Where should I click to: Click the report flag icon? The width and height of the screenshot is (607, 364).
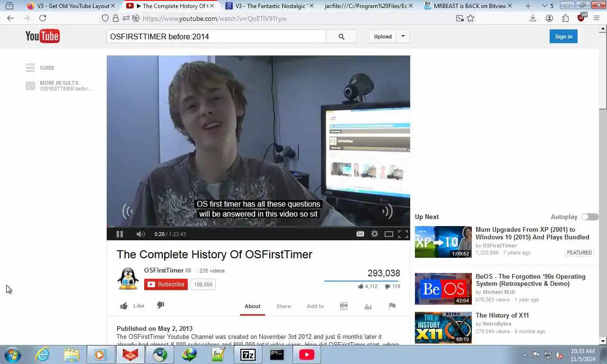click(x=392, y=306)
